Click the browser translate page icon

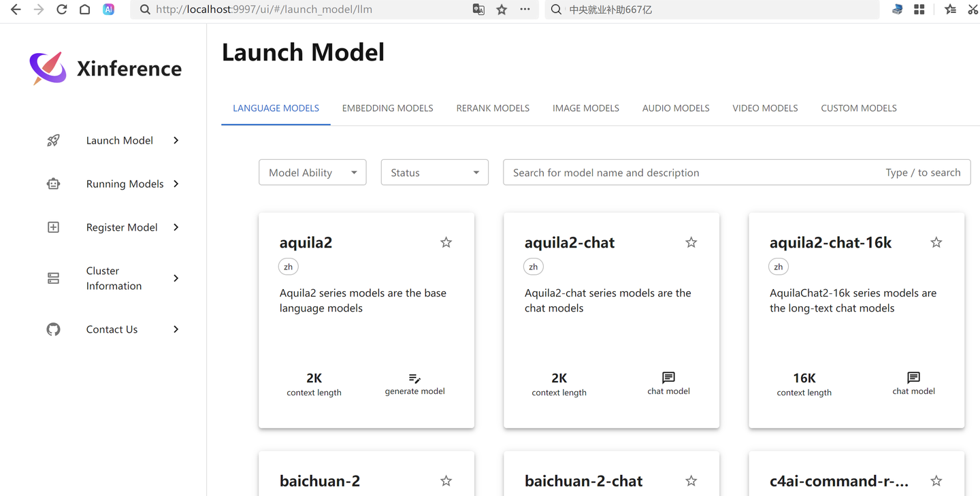point(478,10)
